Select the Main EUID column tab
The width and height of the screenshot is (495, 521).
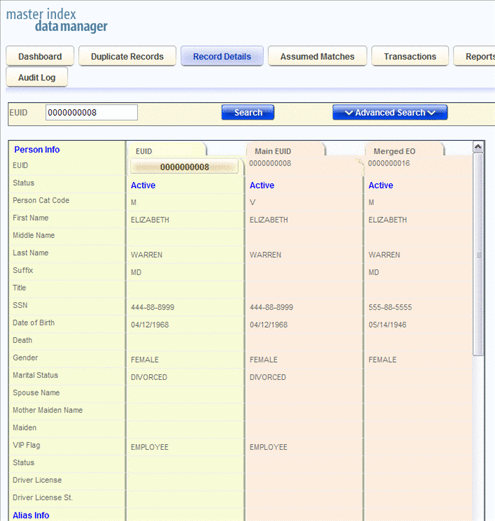[x=286, y=151]
